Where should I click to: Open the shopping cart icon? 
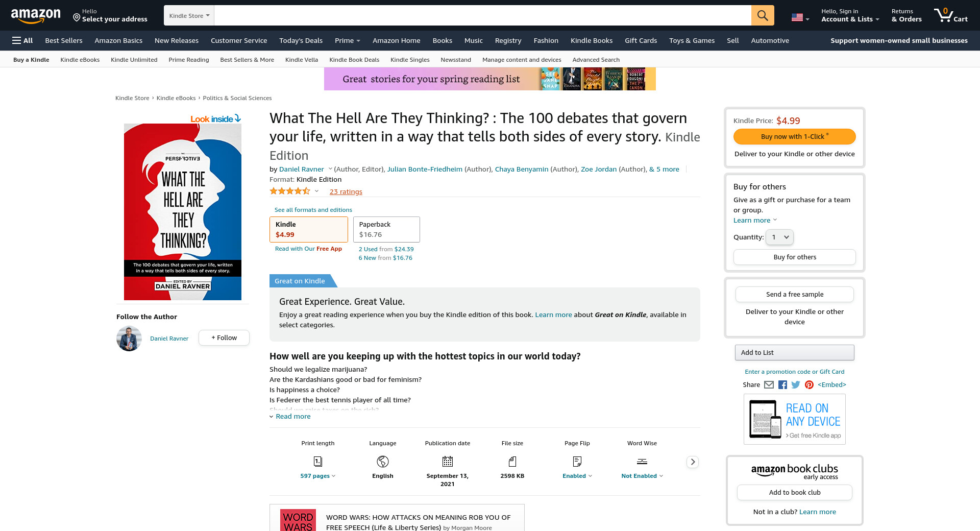(950, 15)
